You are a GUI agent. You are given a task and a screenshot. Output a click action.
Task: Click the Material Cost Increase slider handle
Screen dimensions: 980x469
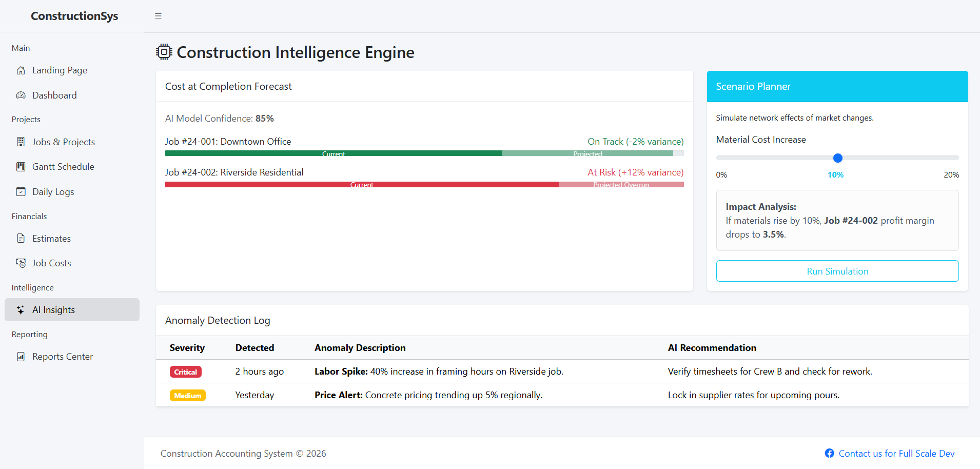[837, 158]
